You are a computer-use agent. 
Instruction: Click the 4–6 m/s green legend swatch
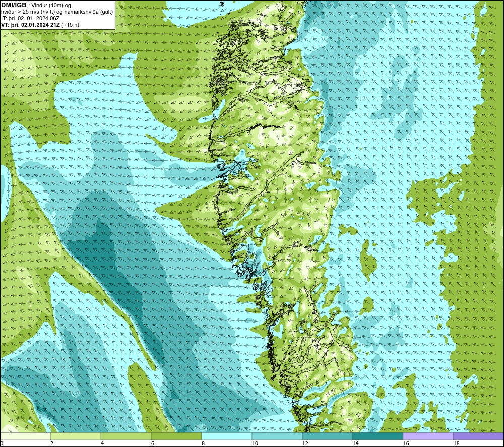click(126, 436)
